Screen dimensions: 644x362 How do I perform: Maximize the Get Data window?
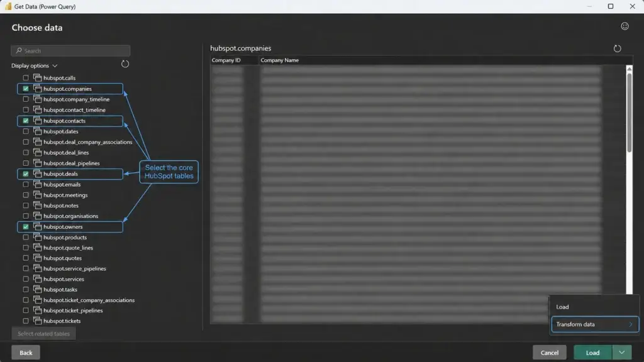(610, 6)
